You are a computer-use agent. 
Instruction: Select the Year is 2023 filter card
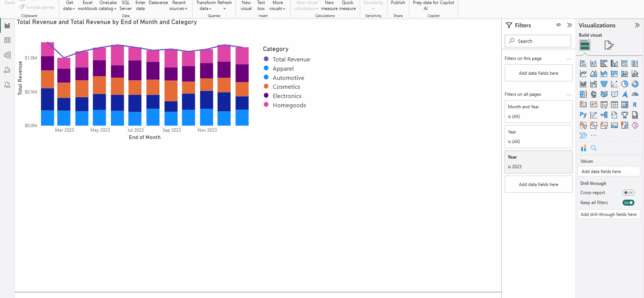click(539, 162)
